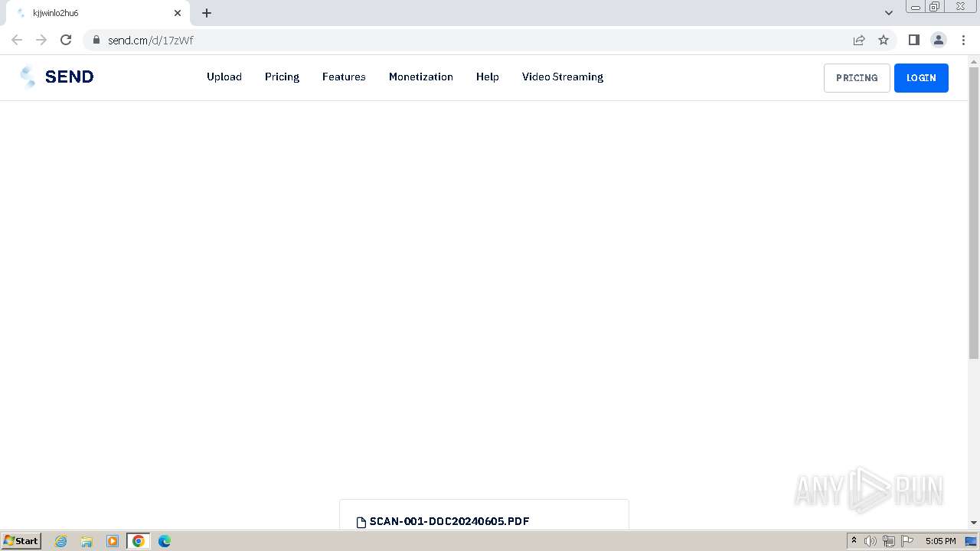Screen dimensions: 980x551
Task: Open the Chrome profile avatar
Action: [938, 40]
